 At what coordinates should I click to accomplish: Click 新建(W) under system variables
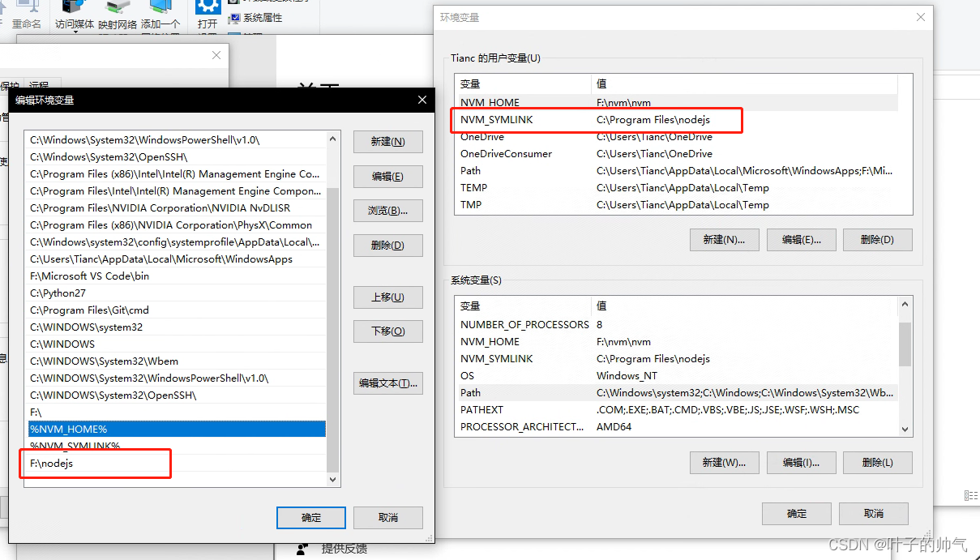pyautogui.click(x=724, y=462)
